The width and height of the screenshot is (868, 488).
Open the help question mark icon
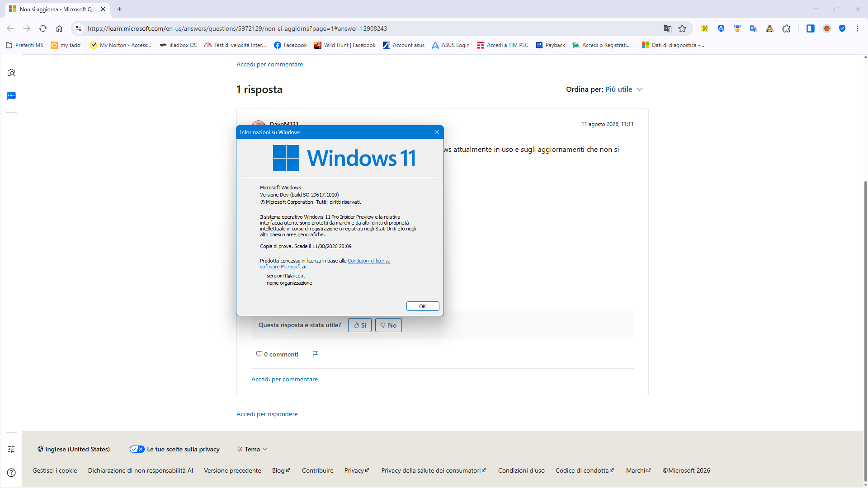11,473
